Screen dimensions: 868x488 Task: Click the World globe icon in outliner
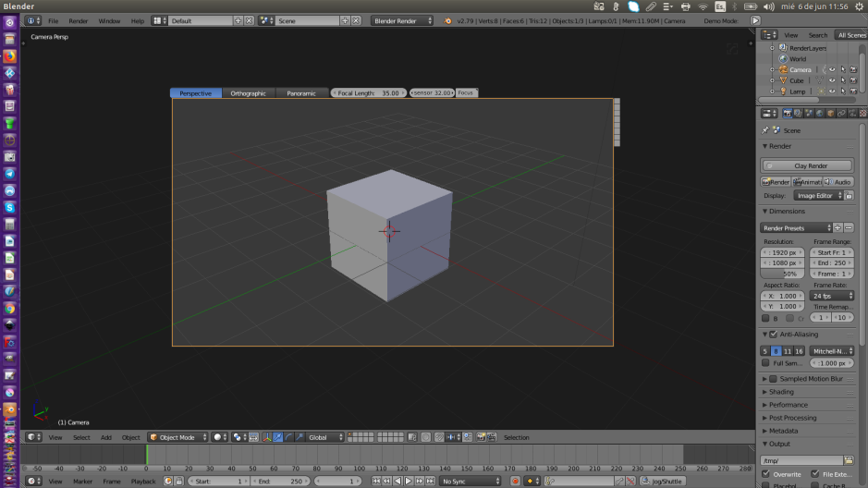(x=783, y=58)
